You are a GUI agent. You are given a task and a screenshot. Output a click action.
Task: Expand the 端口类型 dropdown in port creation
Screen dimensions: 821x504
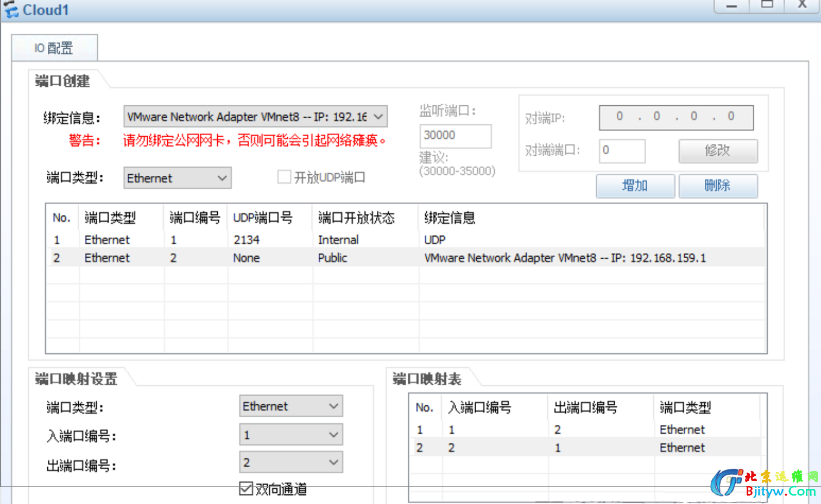(x=177, y=178)
